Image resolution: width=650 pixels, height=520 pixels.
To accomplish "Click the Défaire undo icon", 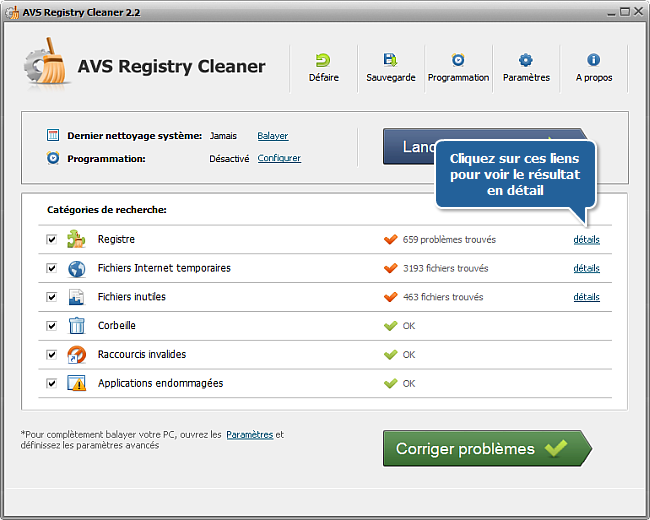I will (x=323, y=61).
